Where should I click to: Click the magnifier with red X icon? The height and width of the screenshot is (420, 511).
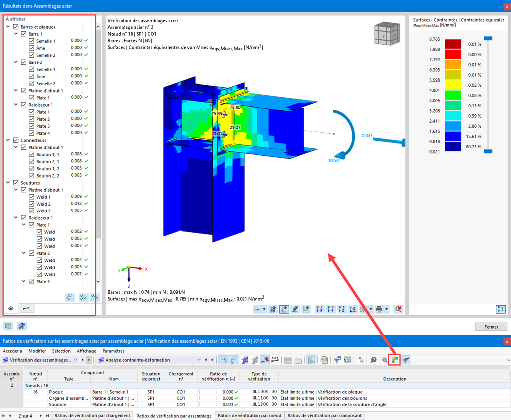(398, 309)
